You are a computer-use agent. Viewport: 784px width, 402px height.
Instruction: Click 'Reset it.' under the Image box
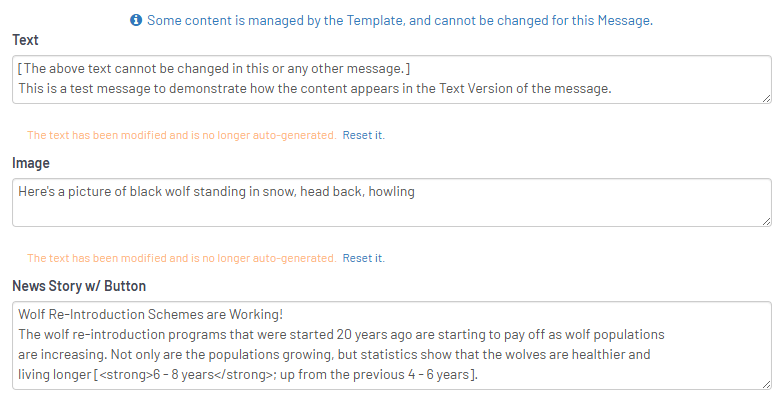point(363,258)
